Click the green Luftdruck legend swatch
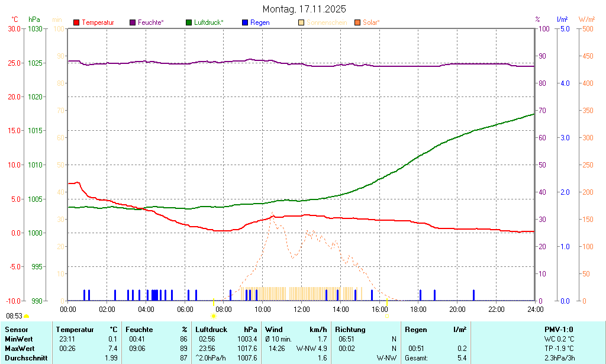This screenshot has height=364, width=606. [x=189, y=22]
